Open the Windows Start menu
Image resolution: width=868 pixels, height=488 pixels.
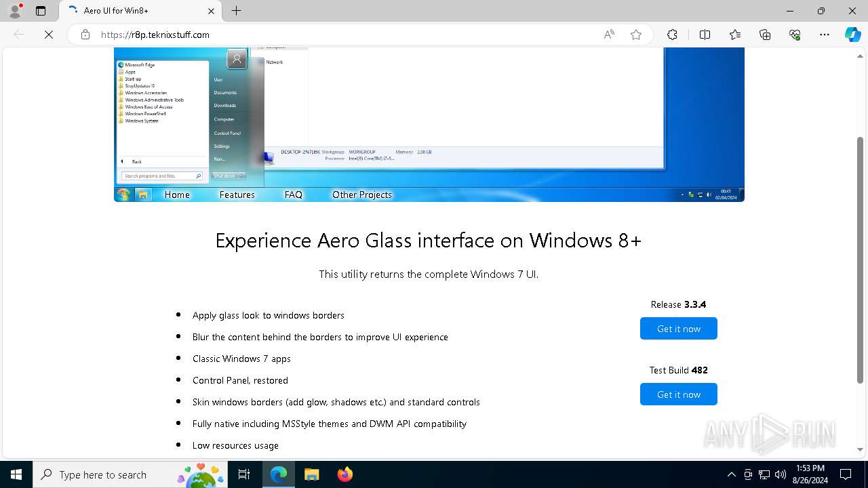tap(16, 474)
